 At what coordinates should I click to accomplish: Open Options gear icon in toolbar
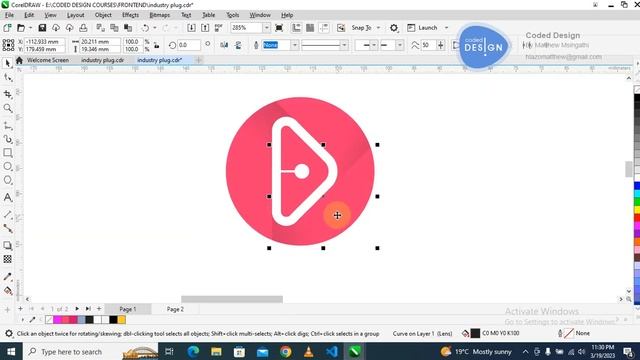393,28
